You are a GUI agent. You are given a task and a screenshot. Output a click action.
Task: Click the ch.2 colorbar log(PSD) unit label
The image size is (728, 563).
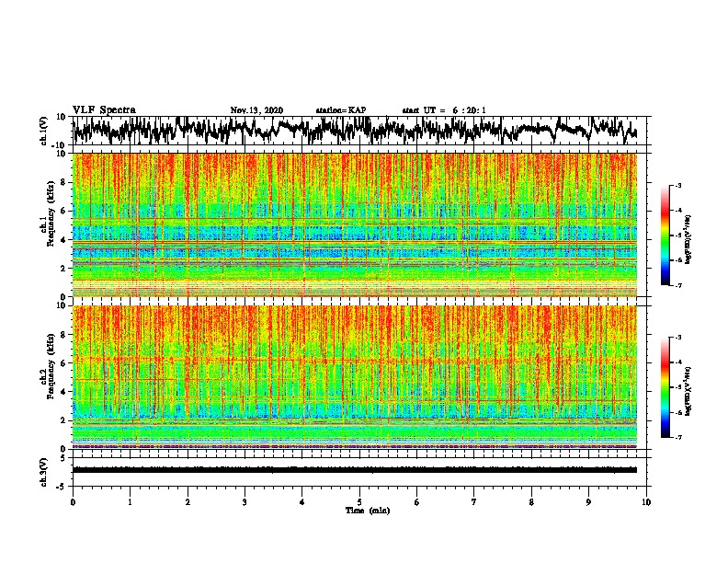coord(688,391)
